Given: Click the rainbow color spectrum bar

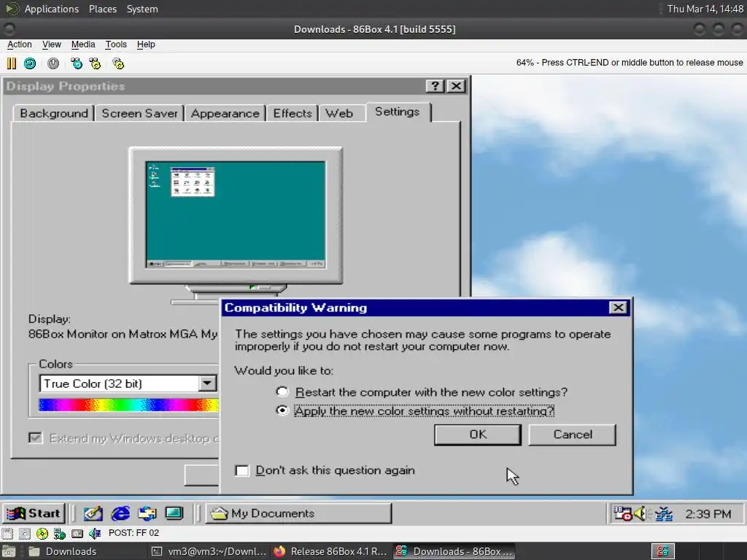Looking at the screenshot, I should coord(128,405).
